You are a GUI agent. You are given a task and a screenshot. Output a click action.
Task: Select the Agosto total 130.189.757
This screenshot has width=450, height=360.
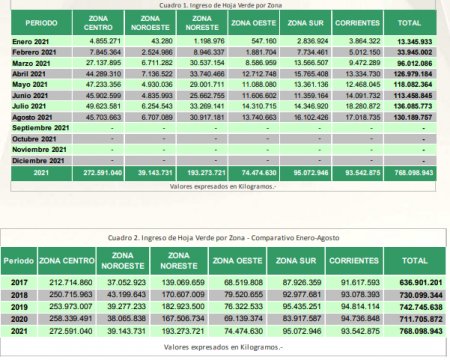(x=413, y=117)
